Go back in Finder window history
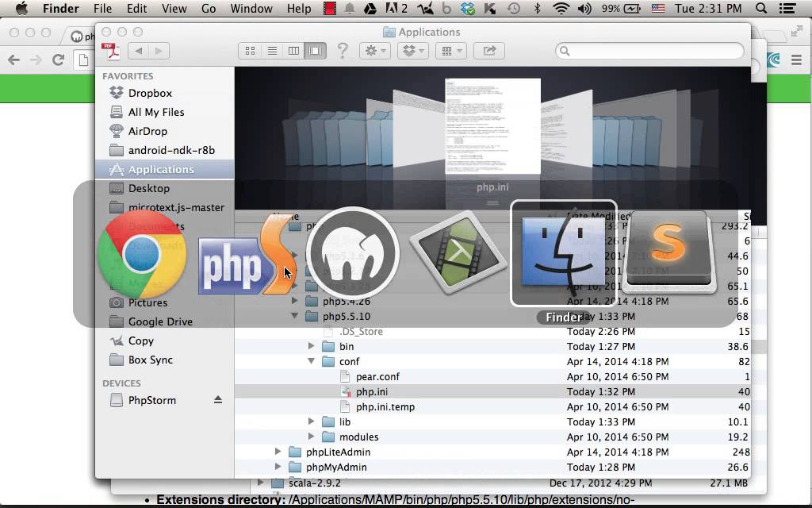 pos(138,51)
